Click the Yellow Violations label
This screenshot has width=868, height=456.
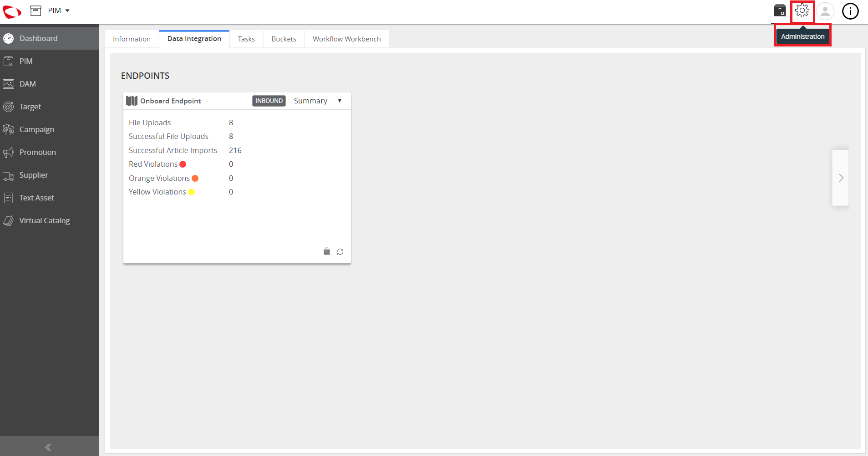pyautogui.click(x=157, y=192)
